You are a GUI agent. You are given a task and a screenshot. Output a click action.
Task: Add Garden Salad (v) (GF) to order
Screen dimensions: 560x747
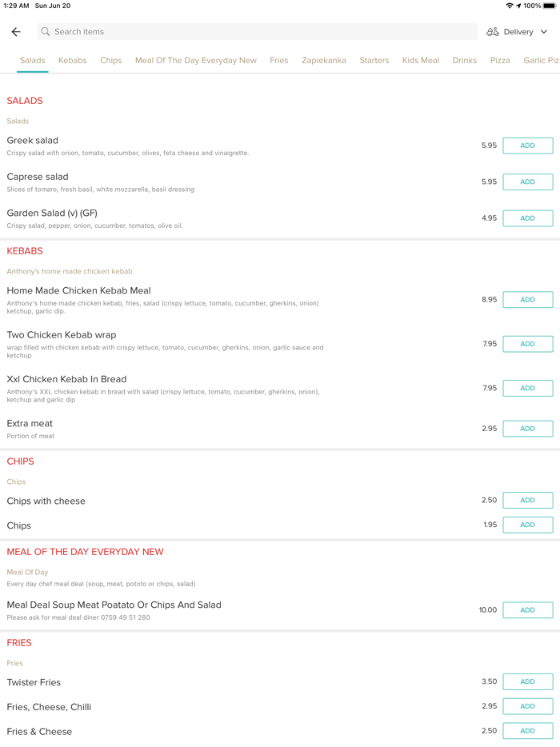point(527,218)
